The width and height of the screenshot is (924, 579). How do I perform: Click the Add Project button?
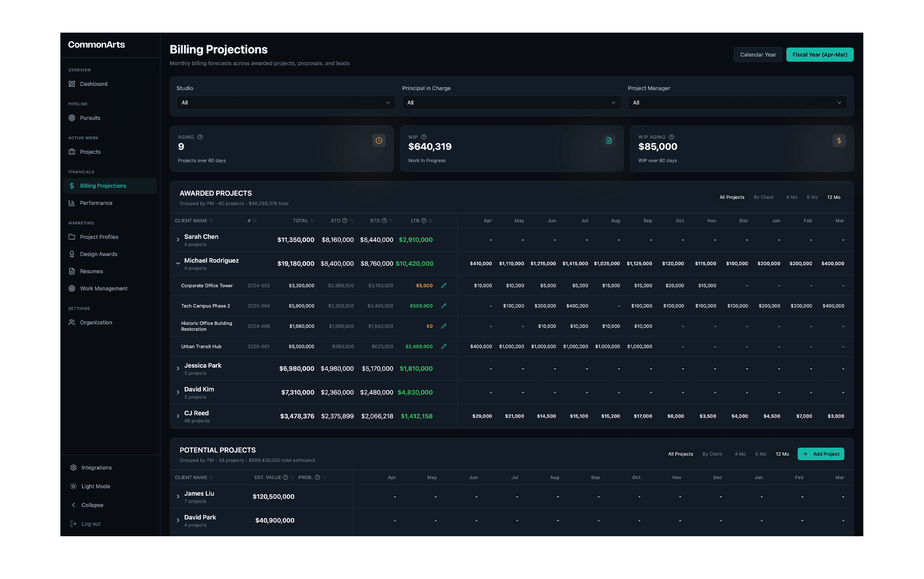(821, 454)
